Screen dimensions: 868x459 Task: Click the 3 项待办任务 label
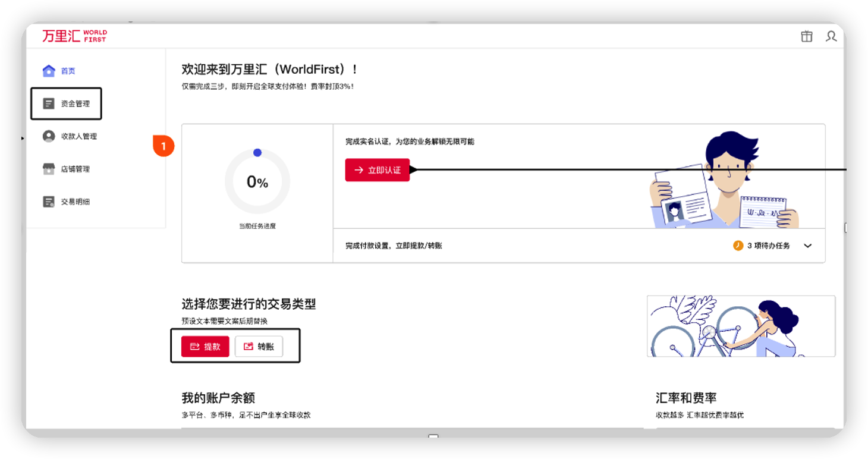(x=769, y=246)
